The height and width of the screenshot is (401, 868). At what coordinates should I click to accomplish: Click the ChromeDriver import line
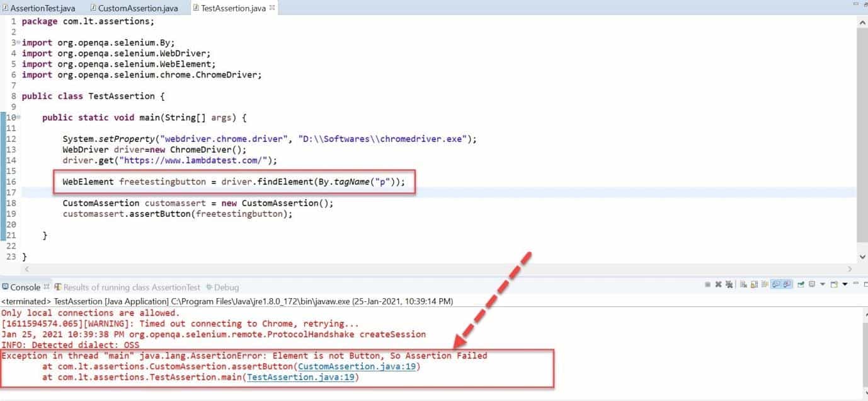tap(142, 74)
